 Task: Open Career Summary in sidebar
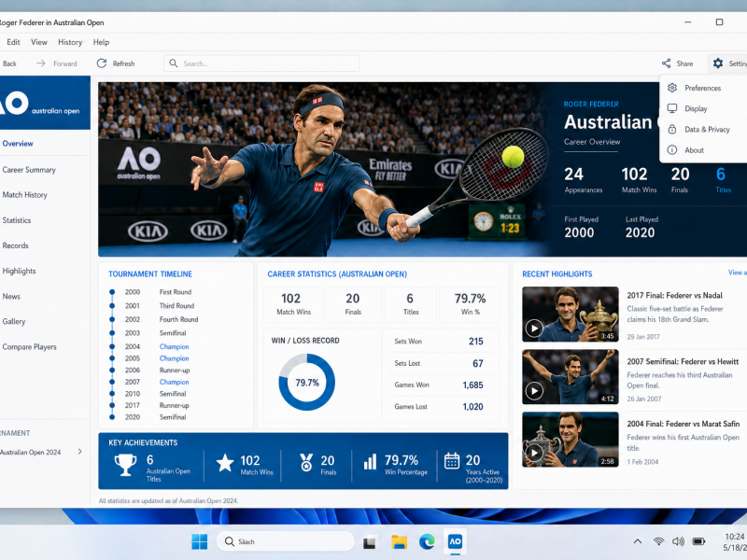click(x=45, y=170)
